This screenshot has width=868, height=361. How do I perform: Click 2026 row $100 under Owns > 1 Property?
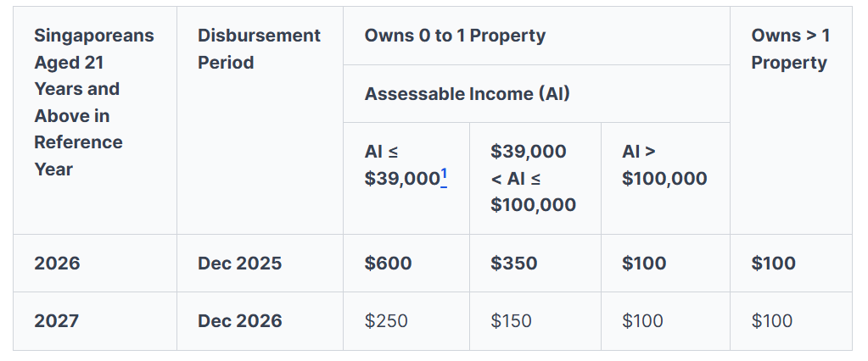click(x=773, y=264)
